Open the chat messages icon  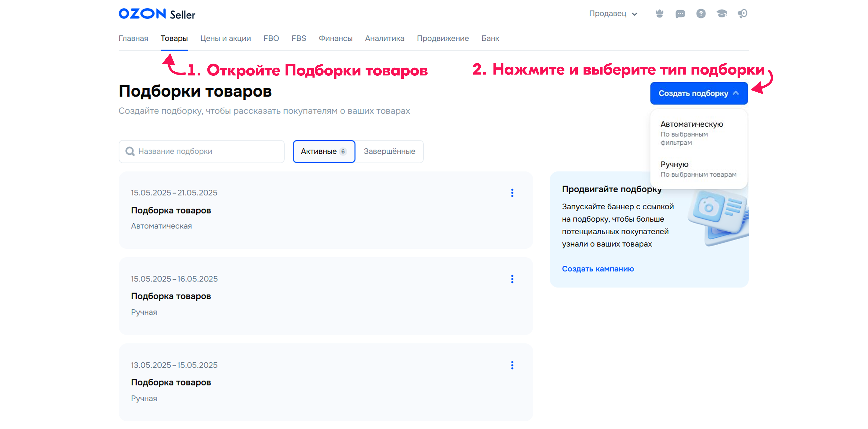coord(680,13)
